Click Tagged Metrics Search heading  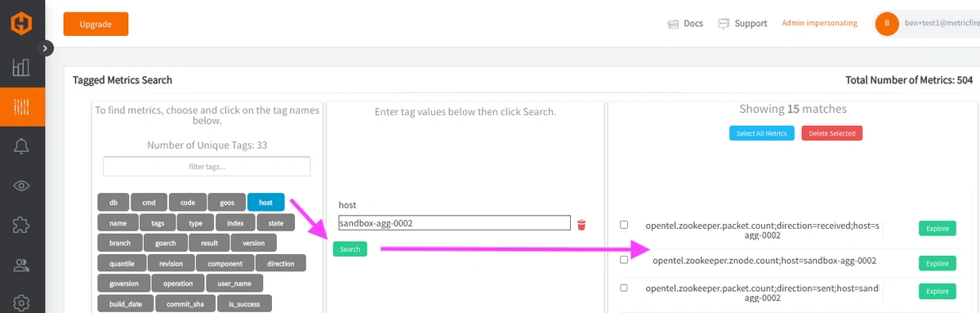click(122, 80)
